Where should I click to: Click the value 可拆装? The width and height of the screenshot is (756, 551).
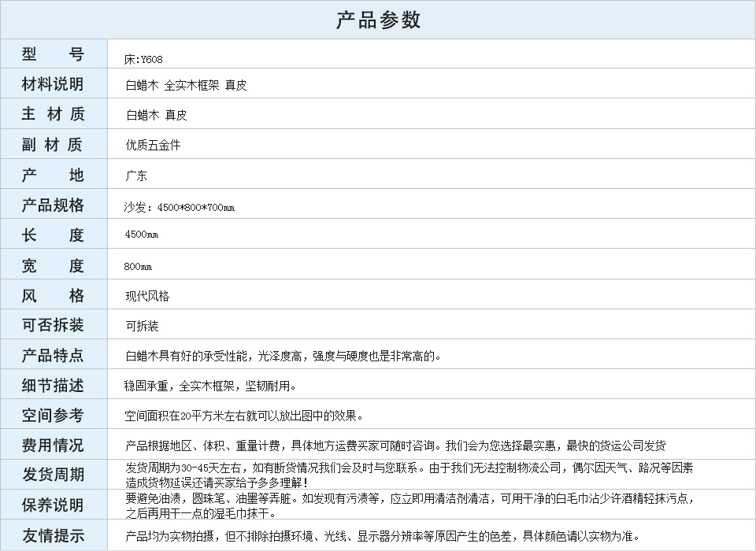tap(142, 326)
